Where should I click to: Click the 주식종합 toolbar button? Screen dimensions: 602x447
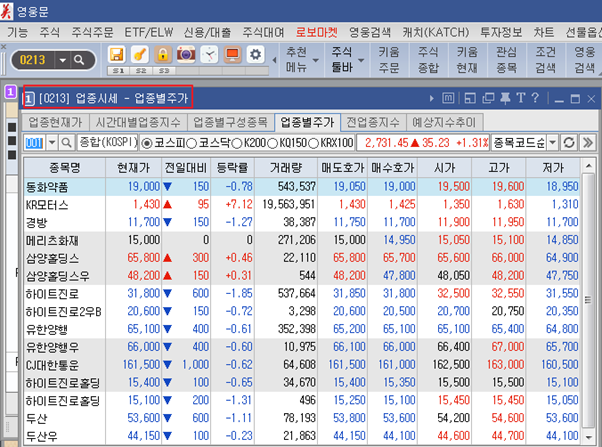pyautogui.click(x=428, y=60)
